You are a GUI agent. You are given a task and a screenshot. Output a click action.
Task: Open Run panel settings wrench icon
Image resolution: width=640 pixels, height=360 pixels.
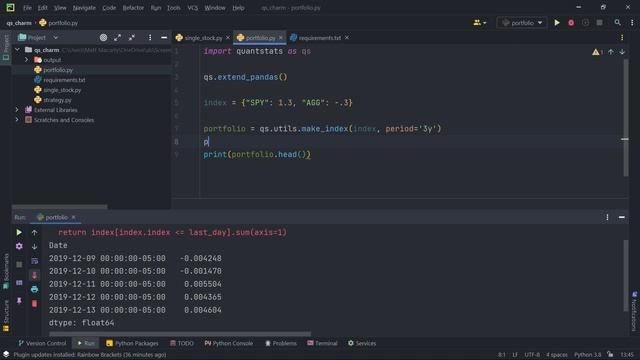(19, 246)
